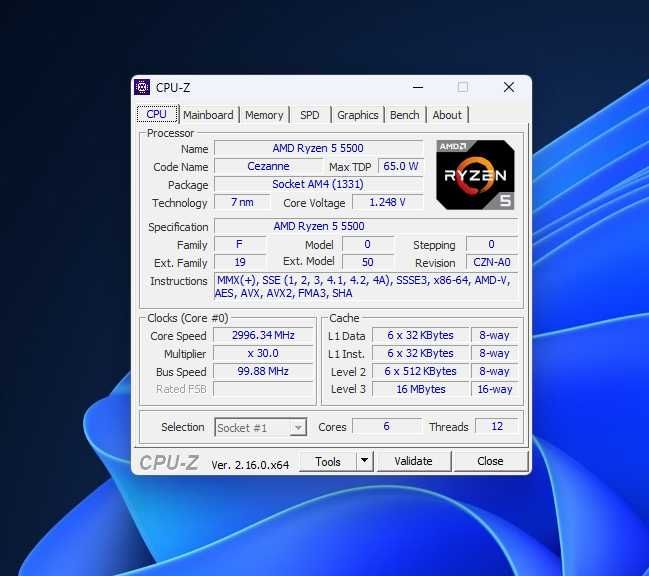649x576 pixels.
Task: Click the Ext. Family value 19
Action: pos(240,262)
